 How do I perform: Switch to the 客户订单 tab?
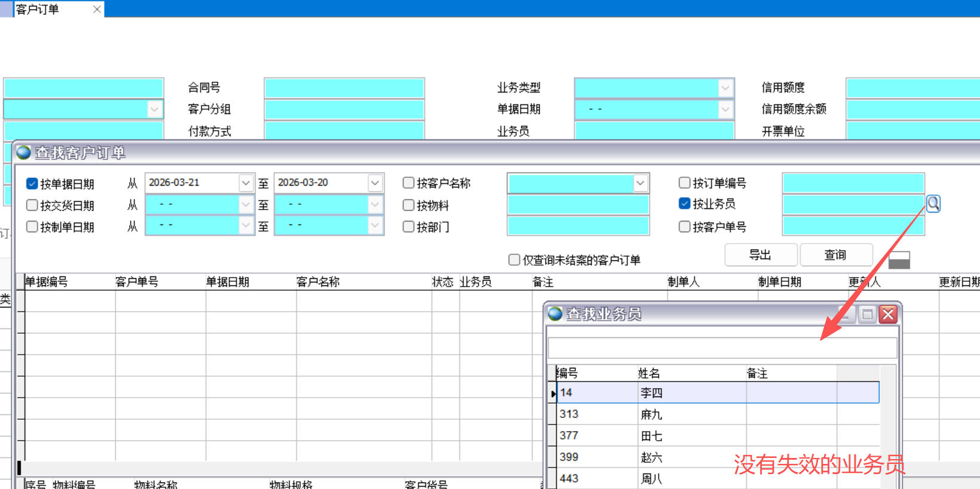click(38, 9)
